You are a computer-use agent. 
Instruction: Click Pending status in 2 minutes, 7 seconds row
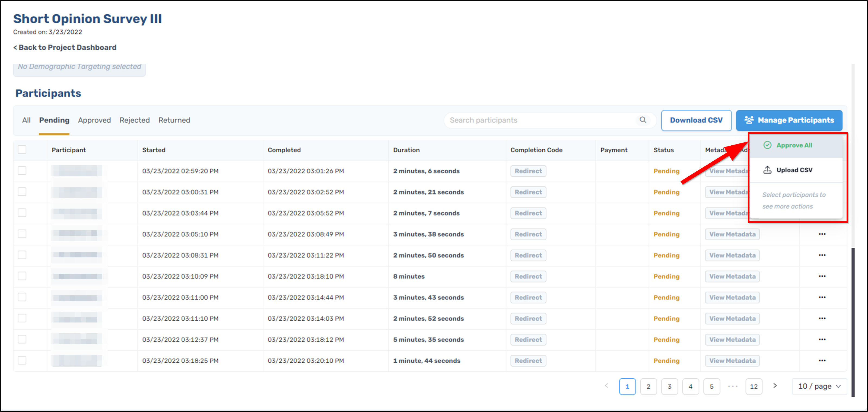[x=666, y=213]
